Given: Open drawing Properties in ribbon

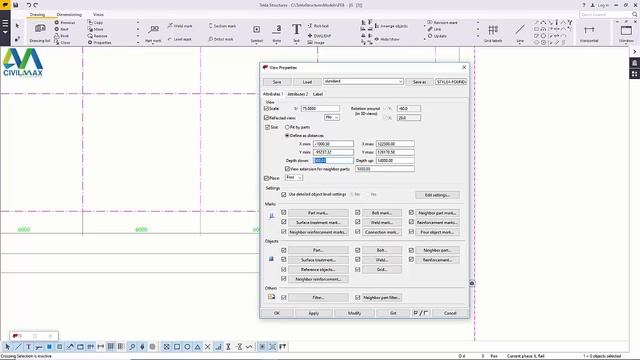Looking at the screenshot, I should [x=99, y=42].
